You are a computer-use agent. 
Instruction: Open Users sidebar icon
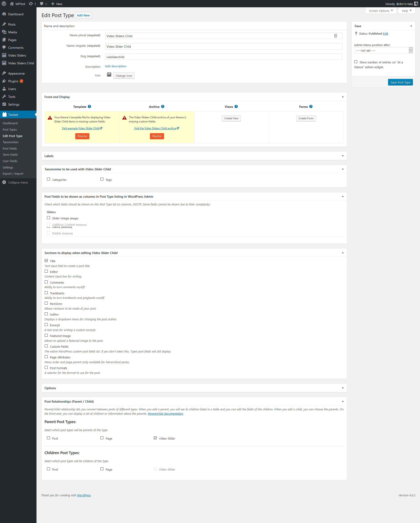[4, 89]
